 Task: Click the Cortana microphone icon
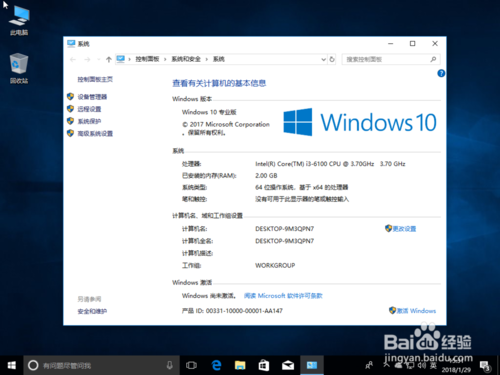170,365
